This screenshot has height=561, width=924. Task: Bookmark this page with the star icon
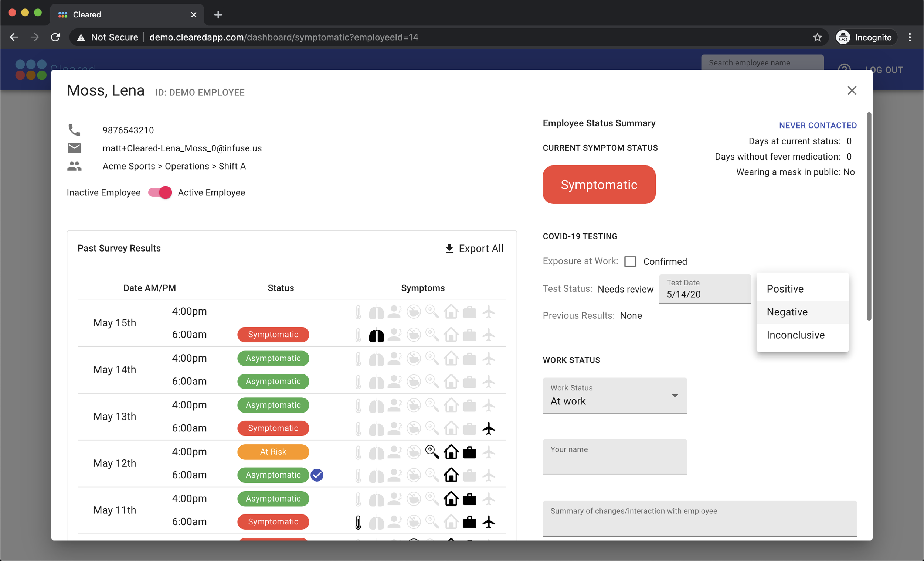pos(817,37)
